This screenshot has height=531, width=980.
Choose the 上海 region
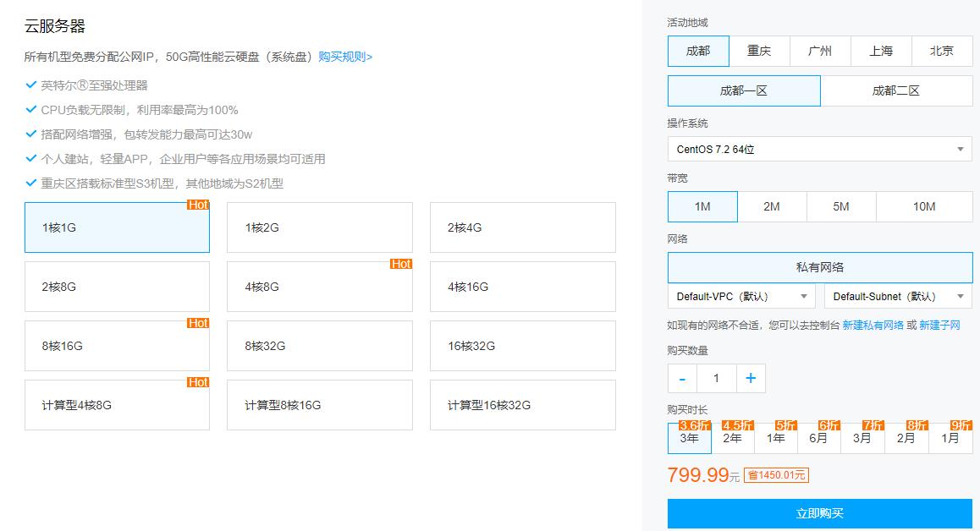pos(881,52)
